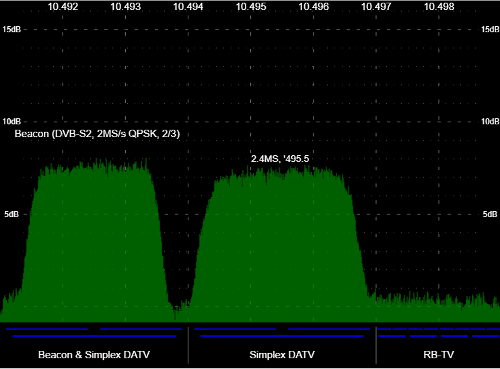The height and width of the screenshot is (369, 500).
Task: Select the upper-left blue channel bar in Simplex DATV band
Action: 235,329
